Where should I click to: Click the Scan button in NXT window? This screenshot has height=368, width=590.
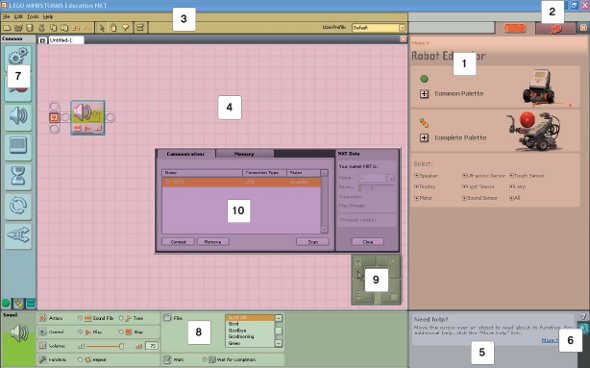[313, 242]
